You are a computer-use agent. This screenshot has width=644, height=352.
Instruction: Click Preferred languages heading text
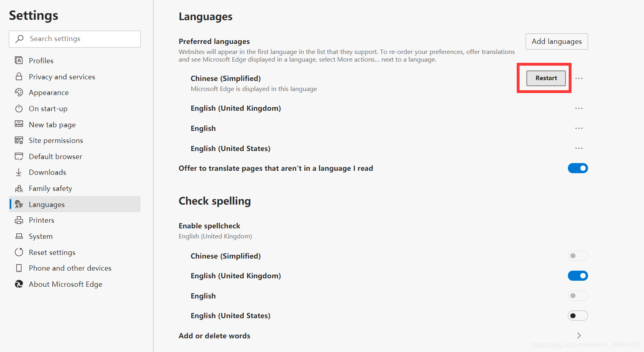214,41
